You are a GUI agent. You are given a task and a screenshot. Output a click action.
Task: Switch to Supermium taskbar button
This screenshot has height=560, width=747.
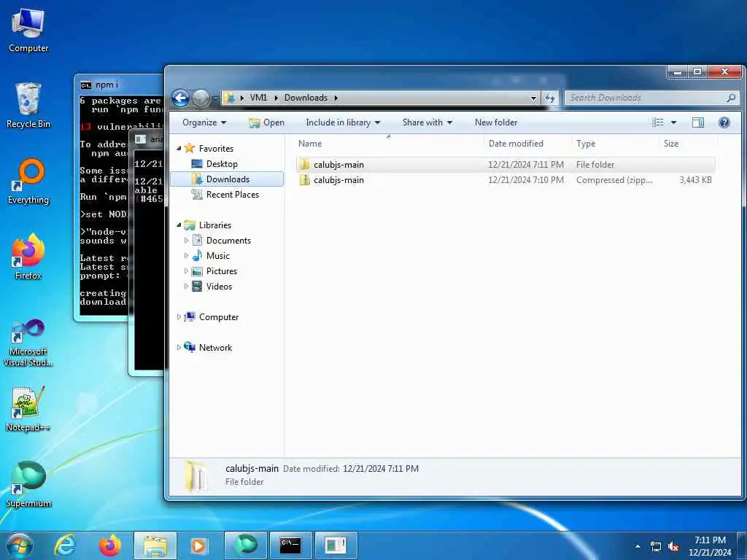tap(245, 545)
